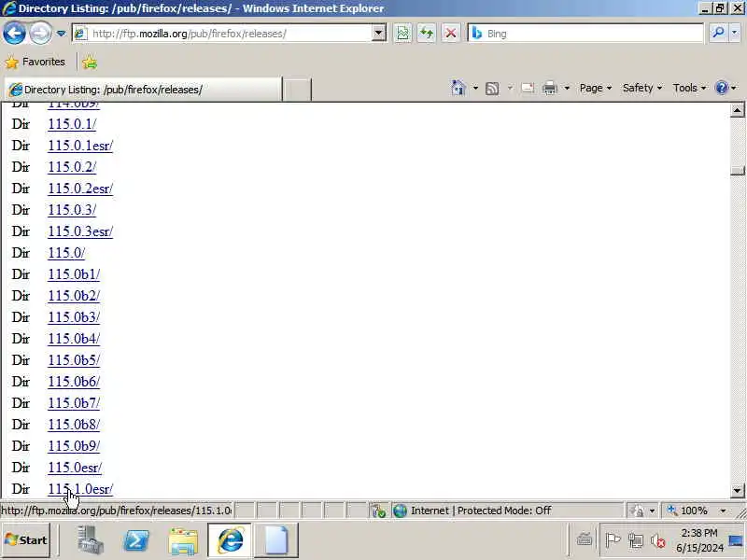The image size is (747, 560).
Task: Open the search provider dropdown arrow
Action: click(x=734, y=33)
